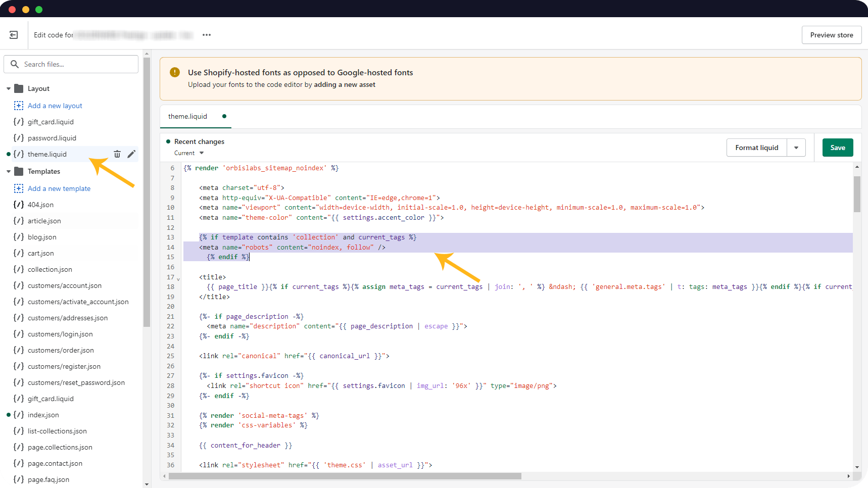The width and height of the screenshot is (868, 488).
Task: Click code line 14 robots meta tag
Action: click(293, 247)
